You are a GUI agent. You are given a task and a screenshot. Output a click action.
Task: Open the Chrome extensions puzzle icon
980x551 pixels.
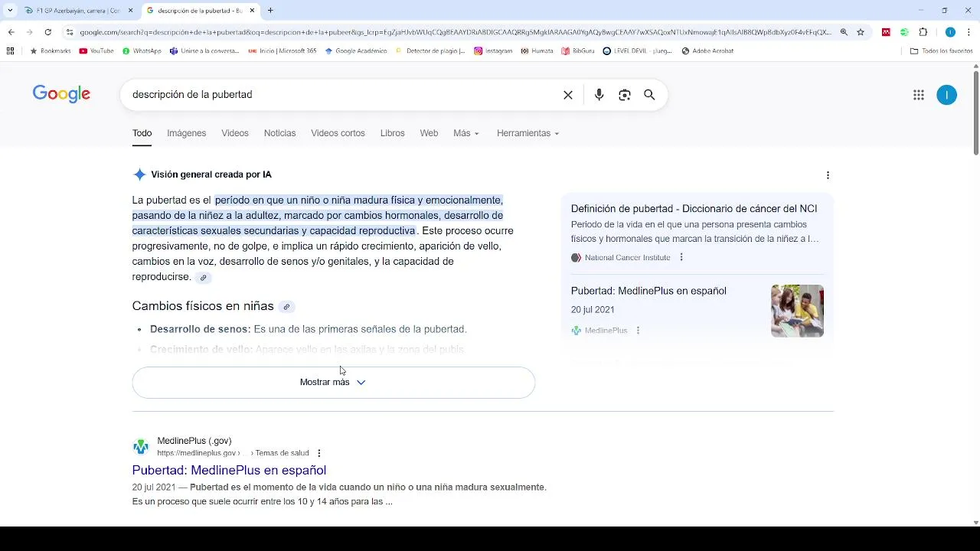click(923, 32)
